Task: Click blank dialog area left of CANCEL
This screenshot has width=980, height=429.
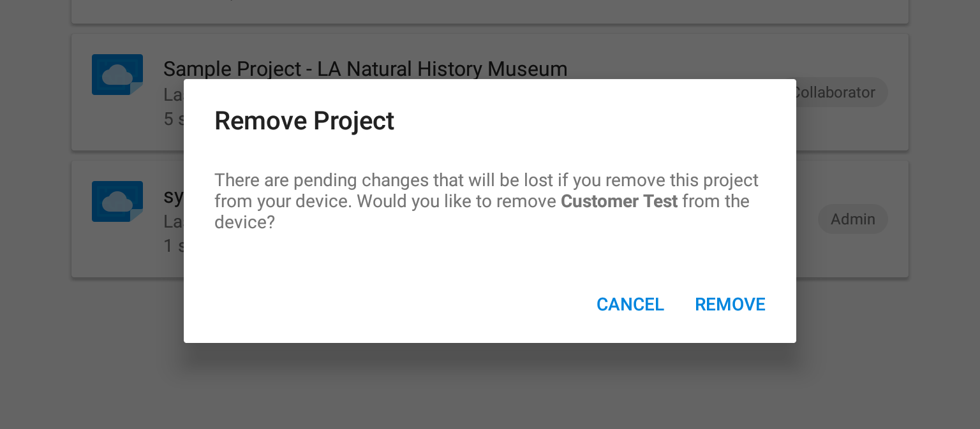Action: (383, 305)
